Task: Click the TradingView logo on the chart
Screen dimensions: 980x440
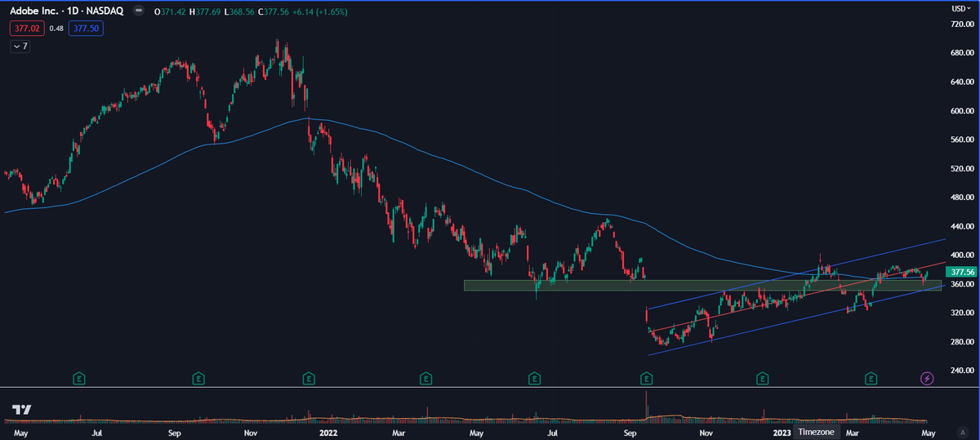Action: point(21,410)
